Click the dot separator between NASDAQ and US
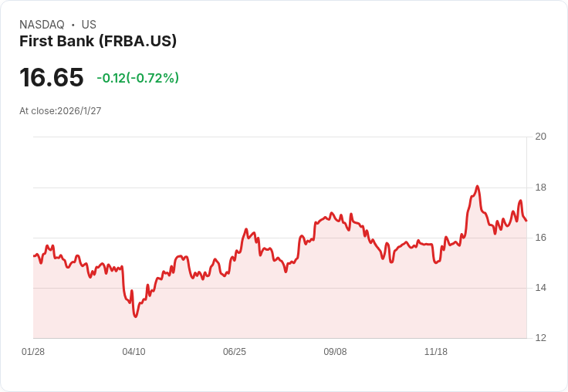Viewport: 568px width, 392px height. (73, 25)
